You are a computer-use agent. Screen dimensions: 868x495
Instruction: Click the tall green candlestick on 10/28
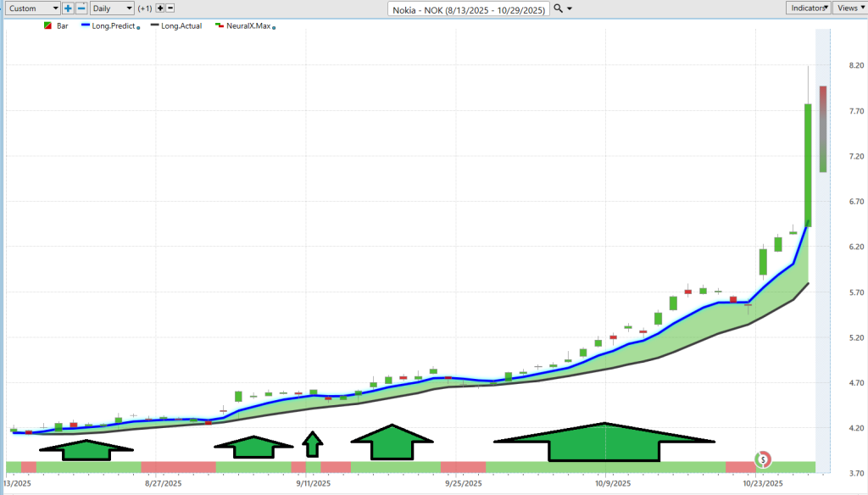(808, 165)
